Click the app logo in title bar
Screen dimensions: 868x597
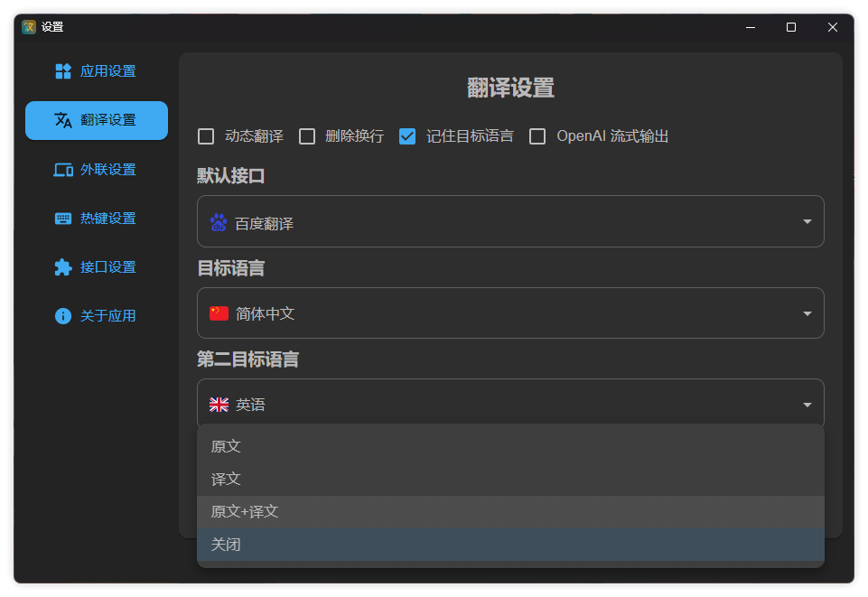point(29,26)
